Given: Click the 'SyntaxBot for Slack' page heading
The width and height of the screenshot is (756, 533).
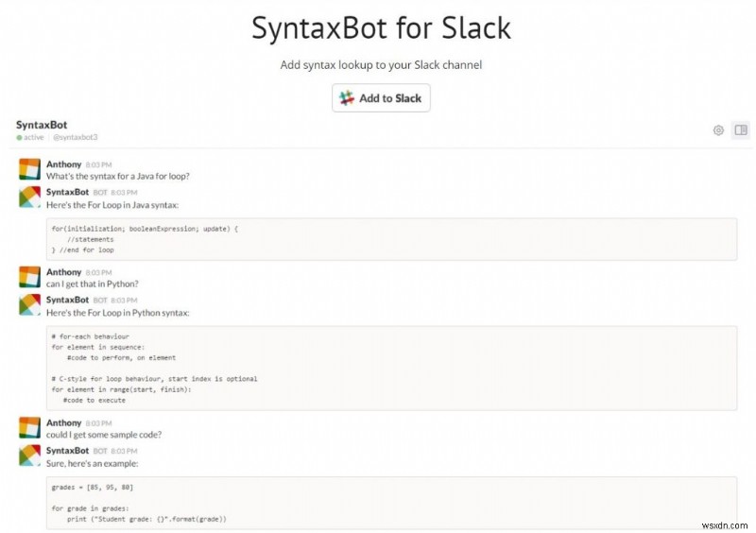Looking at the screenshot, I should point(381,28).
